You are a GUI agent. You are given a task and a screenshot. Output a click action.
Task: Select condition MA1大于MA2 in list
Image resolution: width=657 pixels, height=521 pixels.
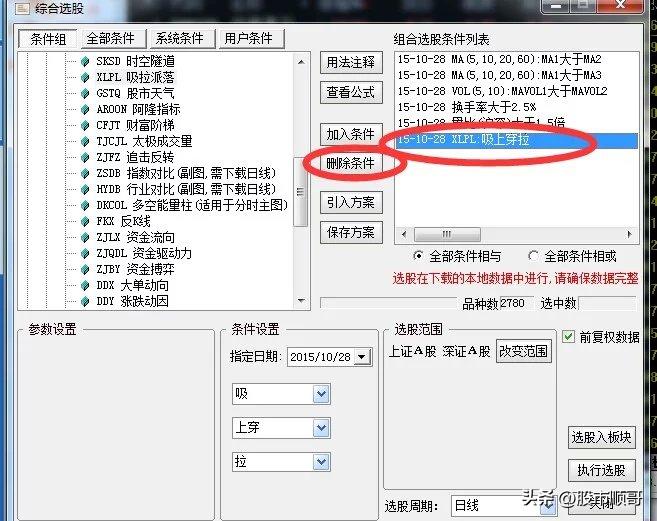[x=517, y=59]
